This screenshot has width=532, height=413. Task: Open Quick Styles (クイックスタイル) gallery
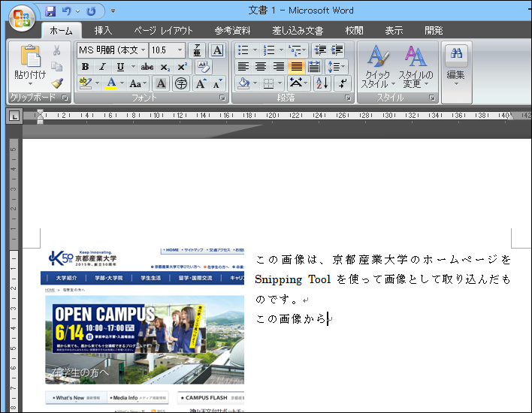[378, 67]
